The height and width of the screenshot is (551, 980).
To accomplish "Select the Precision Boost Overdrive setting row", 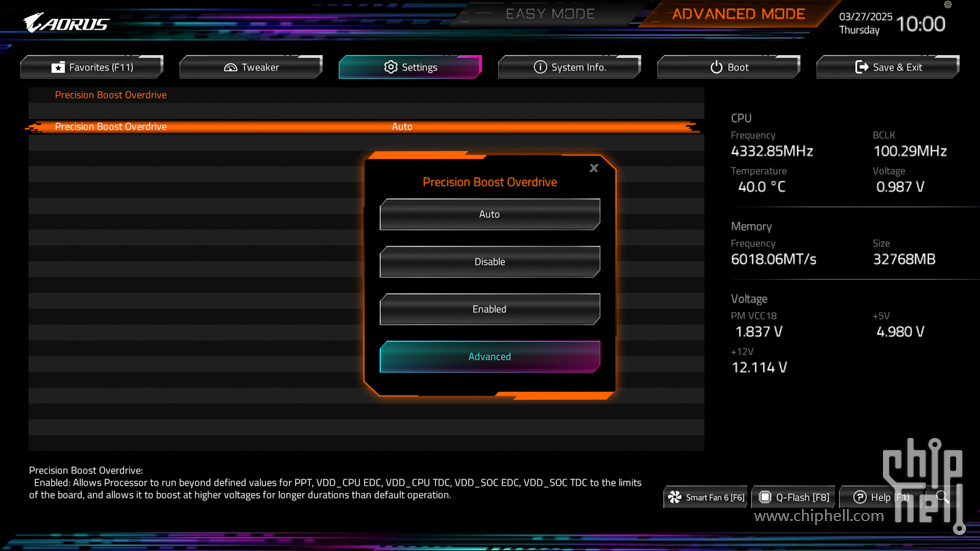I will pos(366,127).
